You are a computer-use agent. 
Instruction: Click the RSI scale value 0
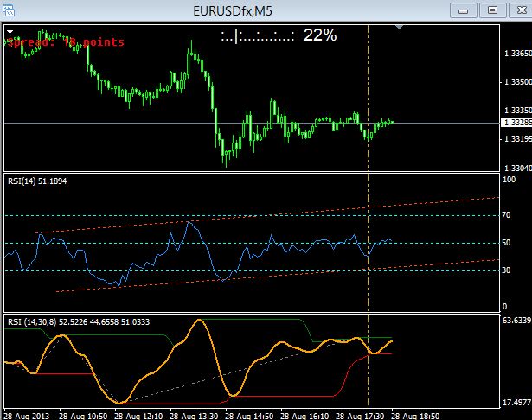tap(505, 307)
